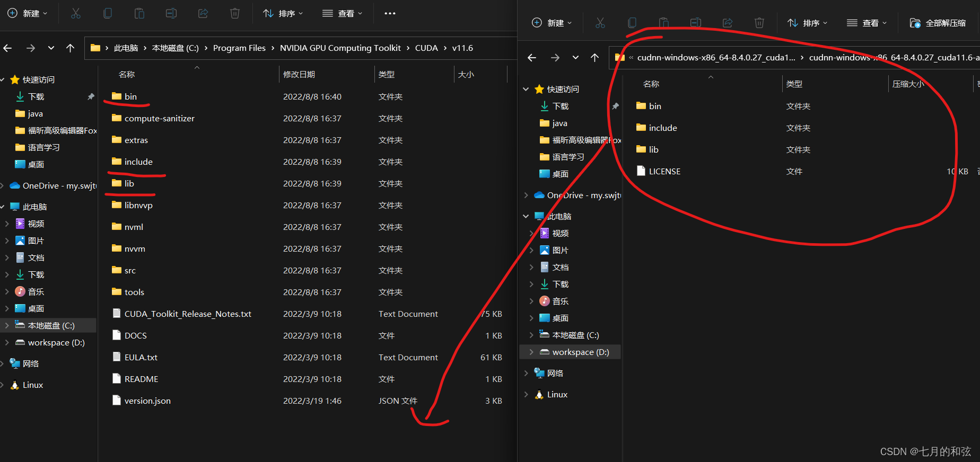Screen dimensions: 980x462
Task: Click v11.6 breadcrumb in left address bar
Action: (x=462, y=48)
